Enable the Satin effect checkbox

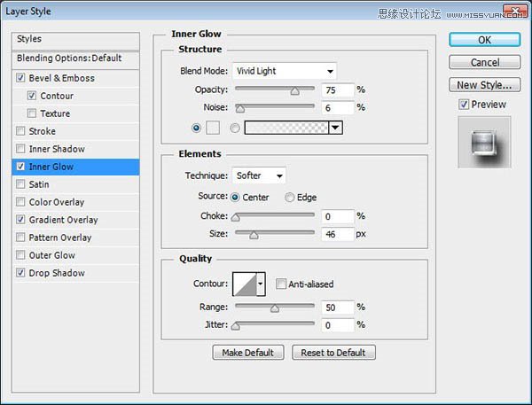pos(20,184)
